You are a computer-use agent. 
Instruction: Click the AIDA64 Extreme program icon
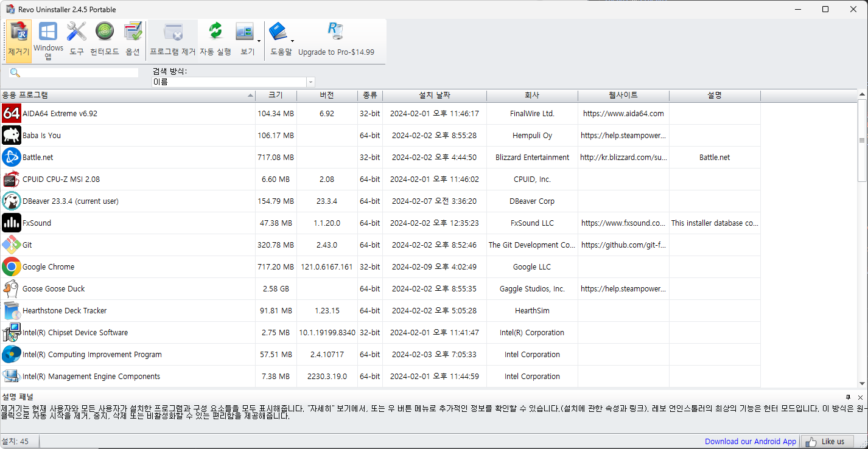point(12,114)
